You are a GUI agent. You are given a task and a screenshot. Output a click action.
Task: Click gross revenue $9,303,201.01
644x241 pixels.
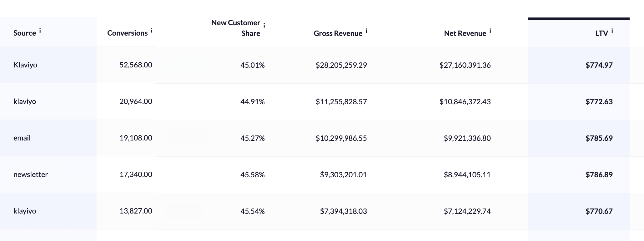click(344, 175)
